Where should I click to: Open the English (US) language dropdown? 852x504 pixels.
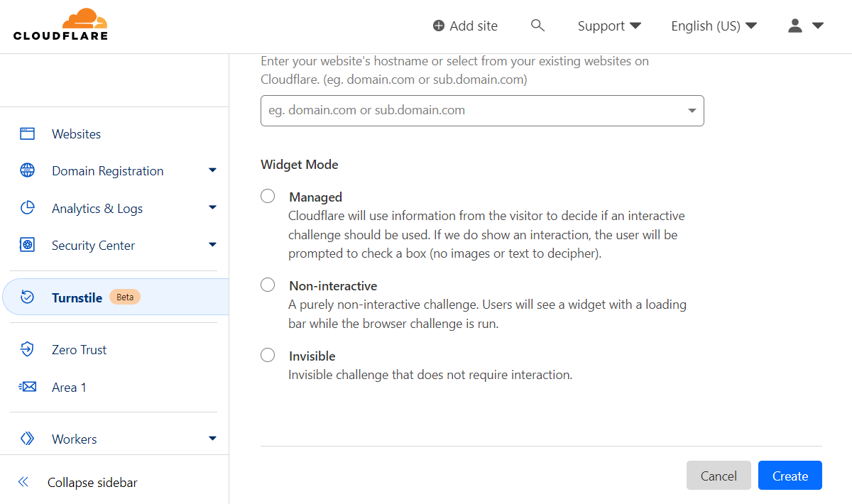pyautogui.click(x=714, y=26)
